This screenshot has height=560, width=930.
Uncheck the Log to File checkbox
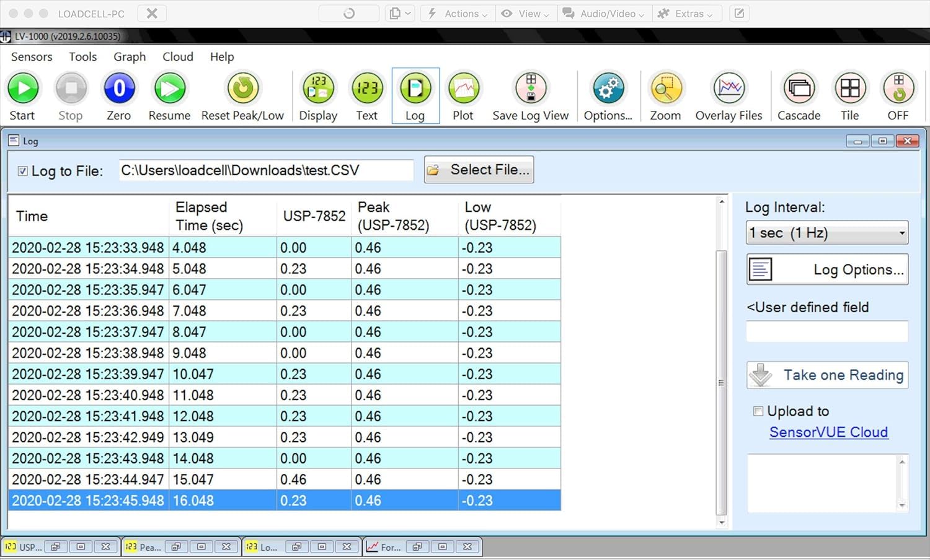[23, 171]
